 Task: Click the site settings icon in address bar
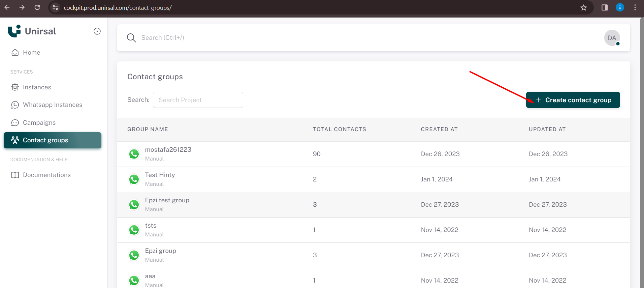[x=56, y=7]
